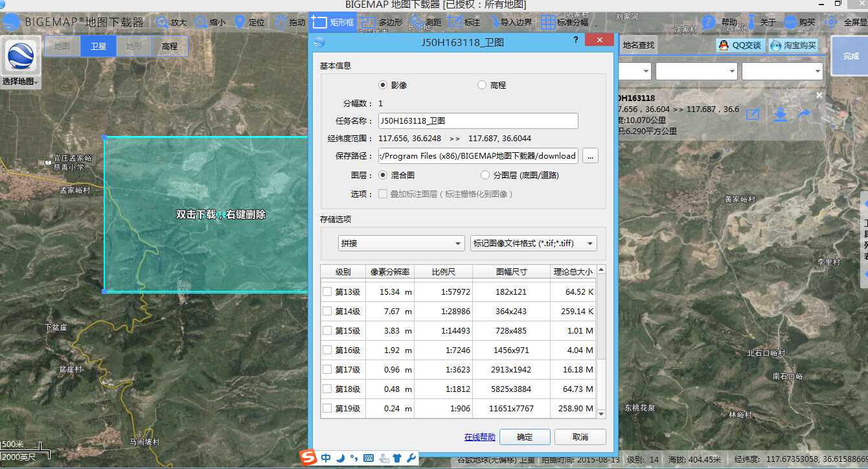Click the 任务名称 text field
The height and width of the screenshot is (469, 868).
coord(478,120)
